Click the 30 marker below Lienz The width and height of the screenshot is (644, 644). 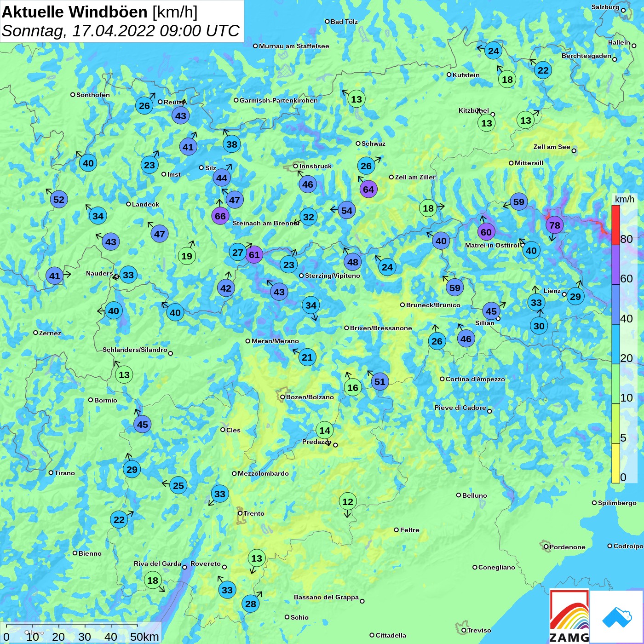pos(539,326)
